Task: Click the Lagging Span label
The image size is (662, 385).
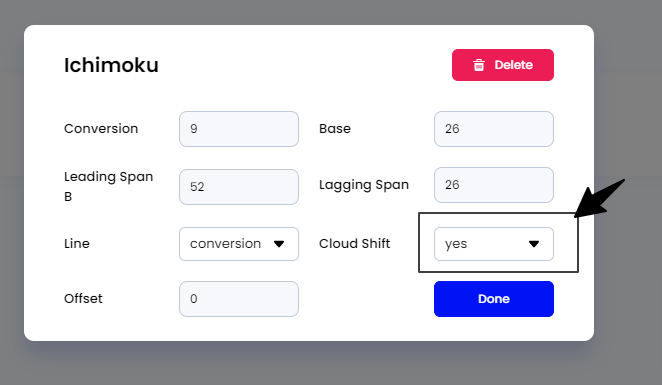Action: (x=364, y=185)
